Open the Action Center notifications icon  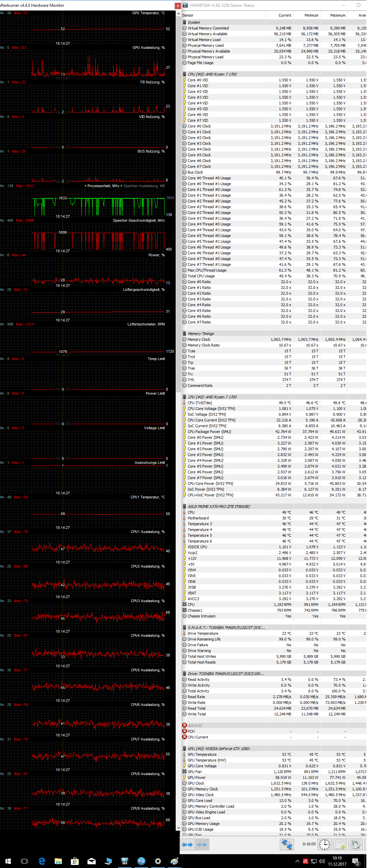356,861
